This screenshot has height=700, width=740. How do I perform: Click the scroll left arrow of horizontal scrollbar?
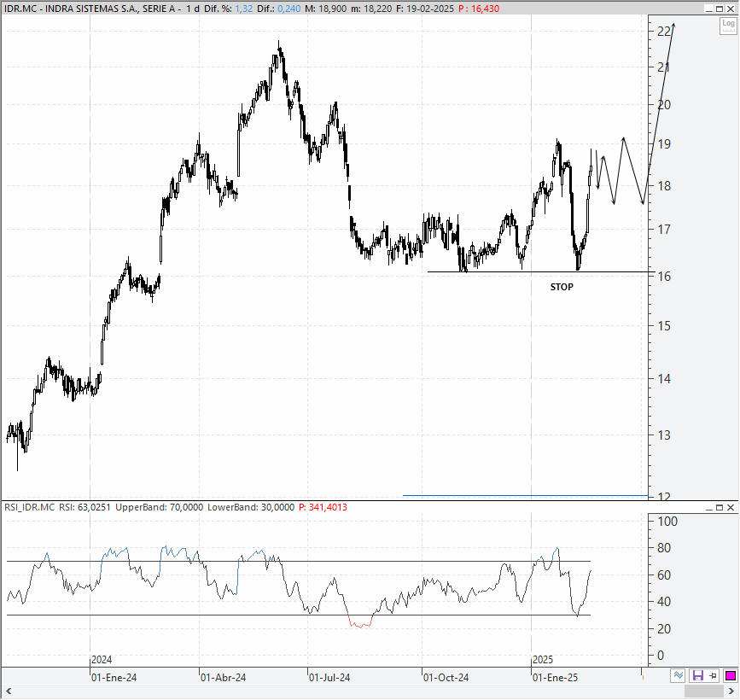coord(9,691)
